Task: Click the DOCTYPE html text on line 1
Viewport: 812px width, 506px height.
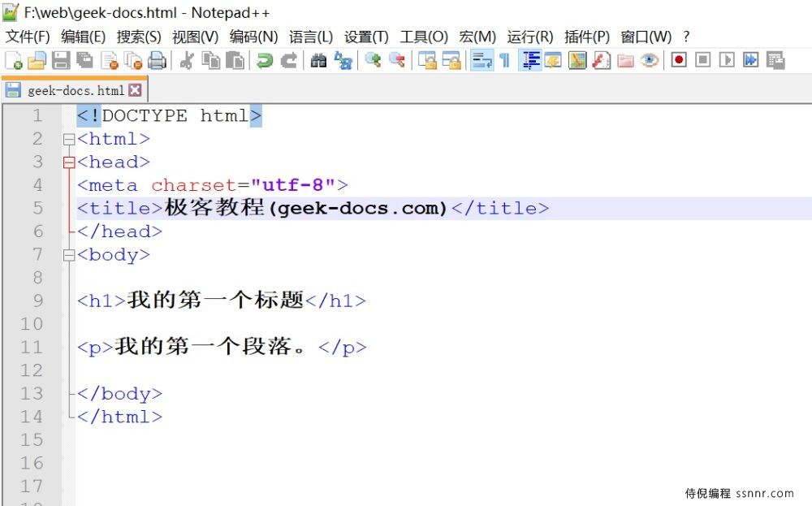Action: click(x=170, y=115)
